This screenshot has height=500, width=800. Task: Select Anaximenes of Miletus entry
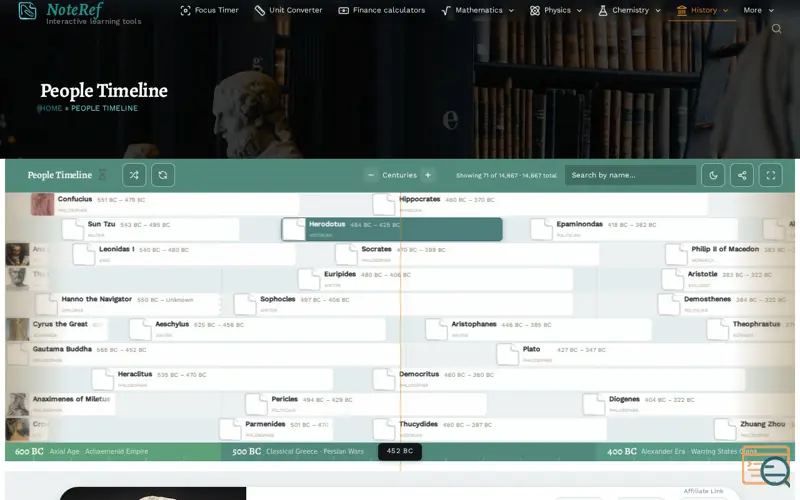tap(61, 404)
